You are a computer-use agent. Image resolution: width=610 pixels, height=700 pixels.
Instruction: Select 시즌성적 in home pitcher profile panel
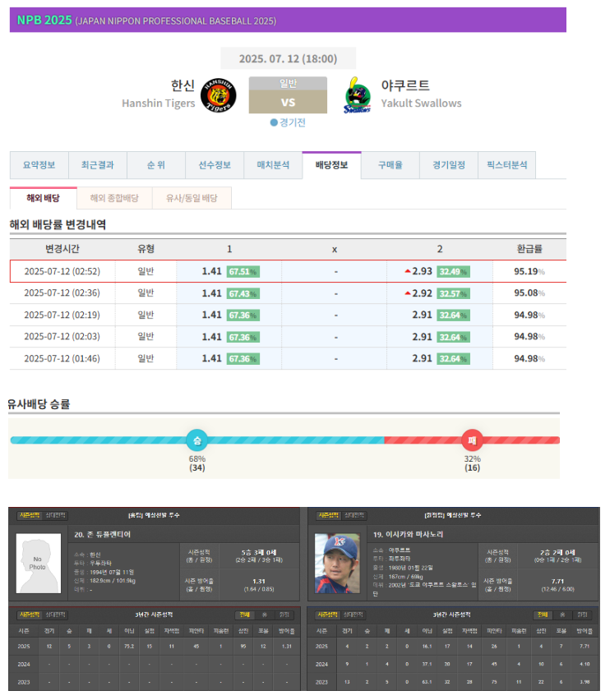pyautogui.click(x=30, y=515)
